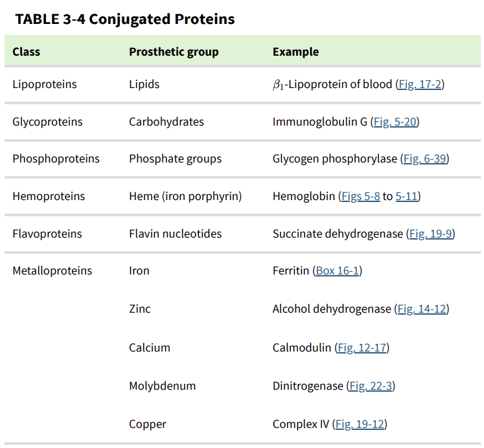Follow the Fig. 14-12 link
The height and width of the screenshot is (448, 484).
[x=422, y=309]
